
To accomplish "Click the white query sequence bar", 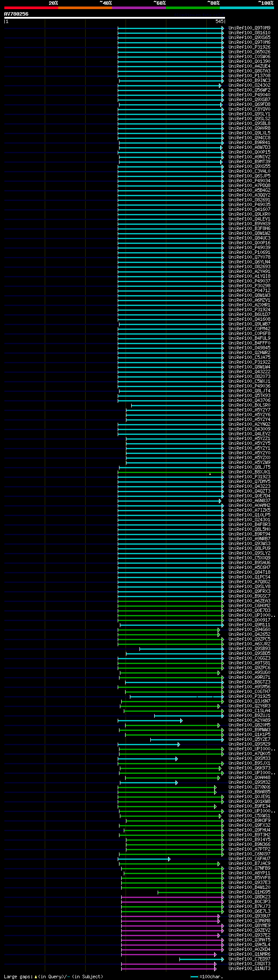I will 114,18.
